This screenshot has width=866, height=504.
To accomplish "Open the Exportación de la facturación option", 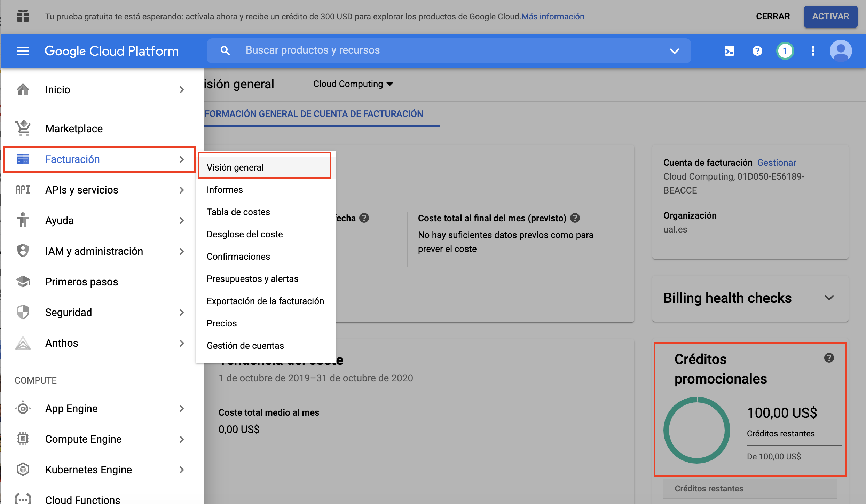I will (x=265, y=301).
